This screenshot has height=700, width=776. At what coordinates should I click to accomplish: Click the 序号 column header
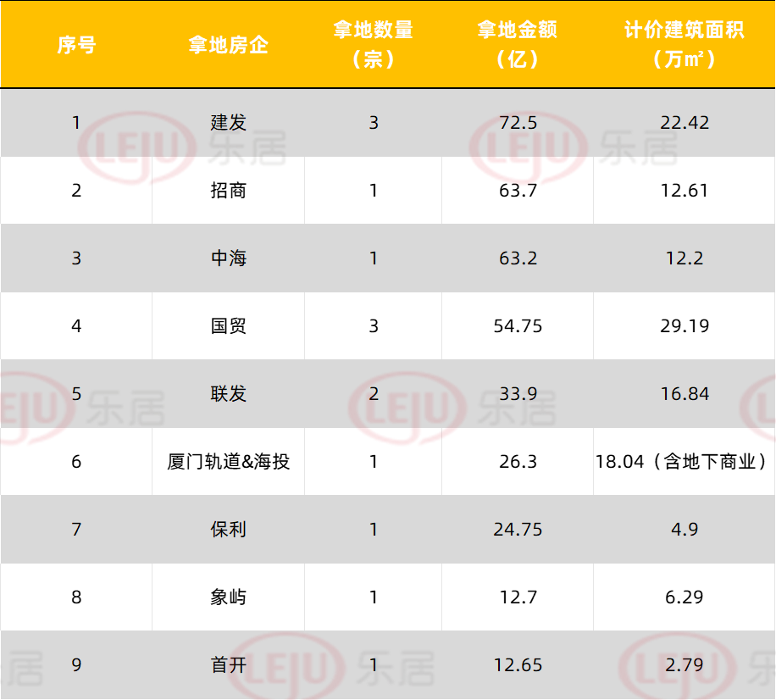click(76, 45)
